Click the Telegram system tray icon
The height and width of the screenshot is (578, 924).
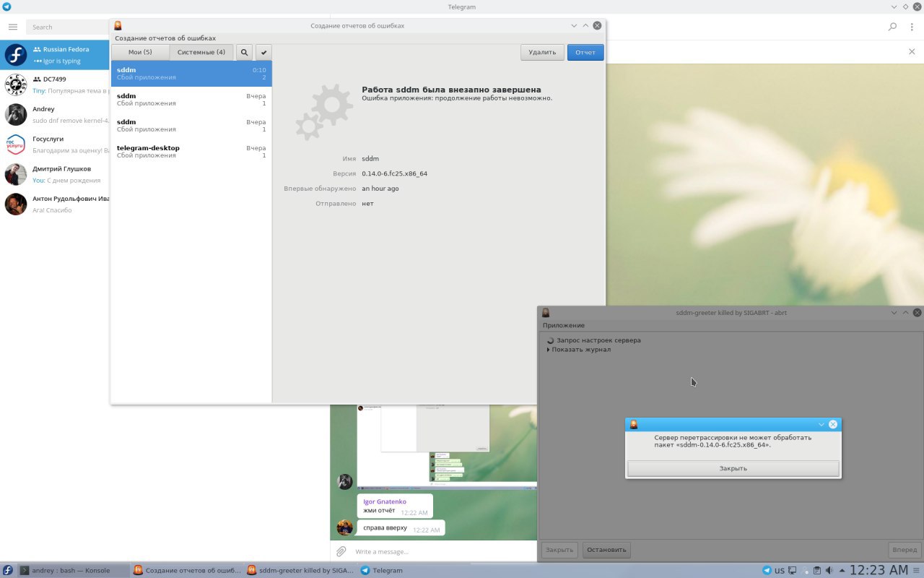767,570
